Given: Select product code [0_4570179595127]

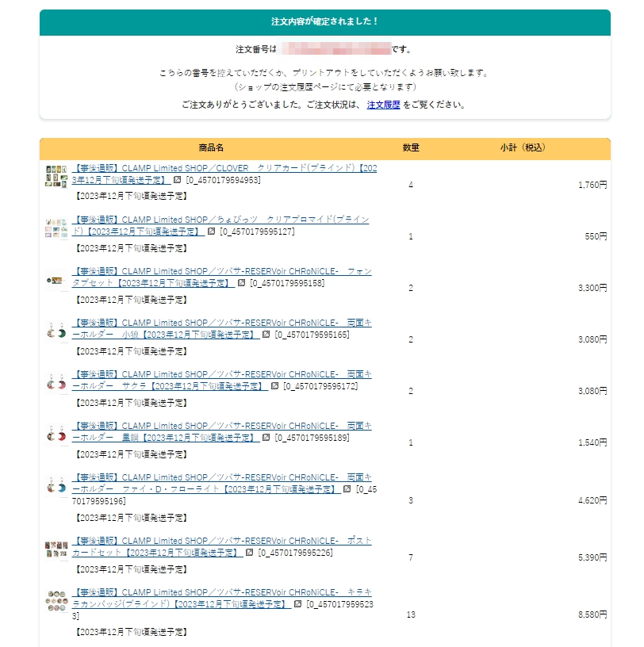Looking at the screenshot, I should [257, 232].
